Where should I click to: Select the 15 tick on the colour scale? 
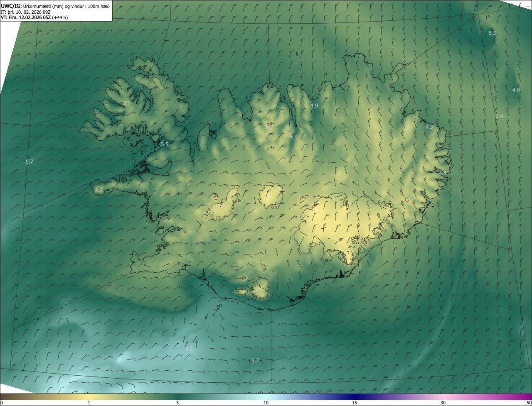(355, 403)
